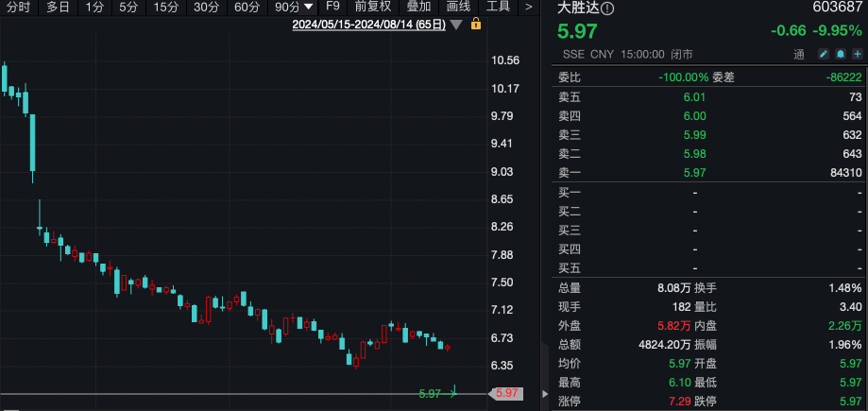Click the info icon next to 大胜达

coord(607,9)
